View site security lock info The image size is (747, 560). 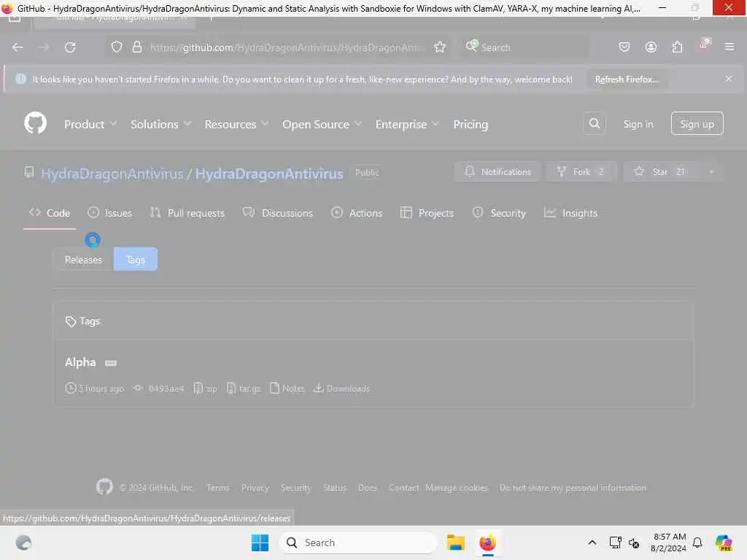pos(136,47)
